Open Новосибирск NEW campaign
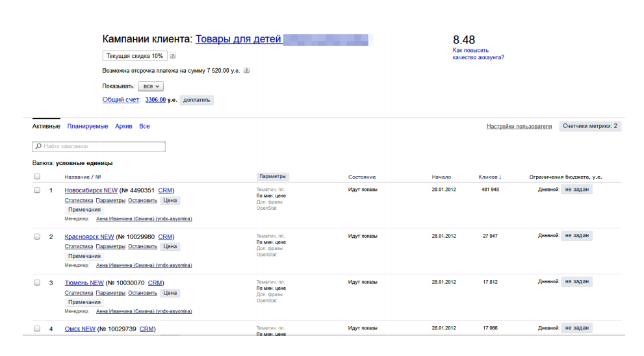 [x=91, y=190]
